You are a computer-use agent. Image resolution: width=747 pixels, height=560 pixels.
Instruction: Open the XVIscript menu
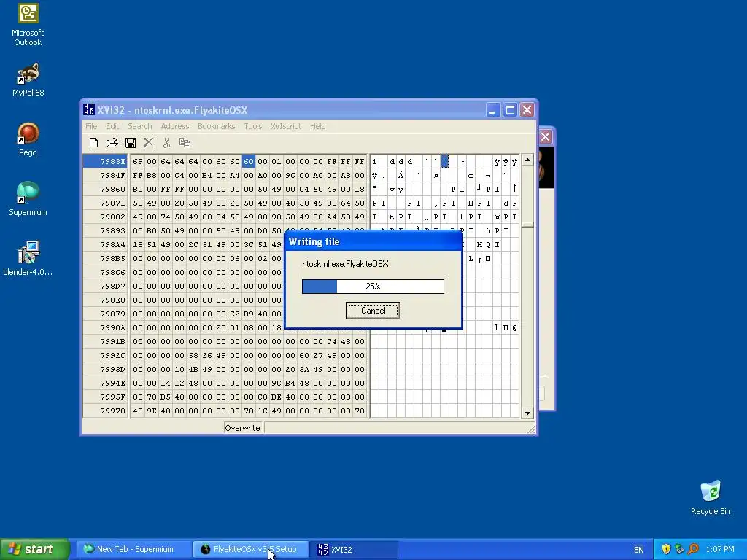286,126
